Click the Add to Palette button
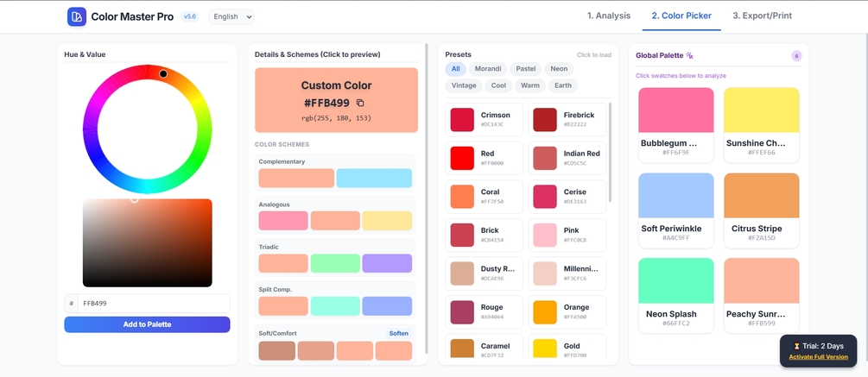Image resolution: width=868 pixels, height=377 pixels. (147, 324)
